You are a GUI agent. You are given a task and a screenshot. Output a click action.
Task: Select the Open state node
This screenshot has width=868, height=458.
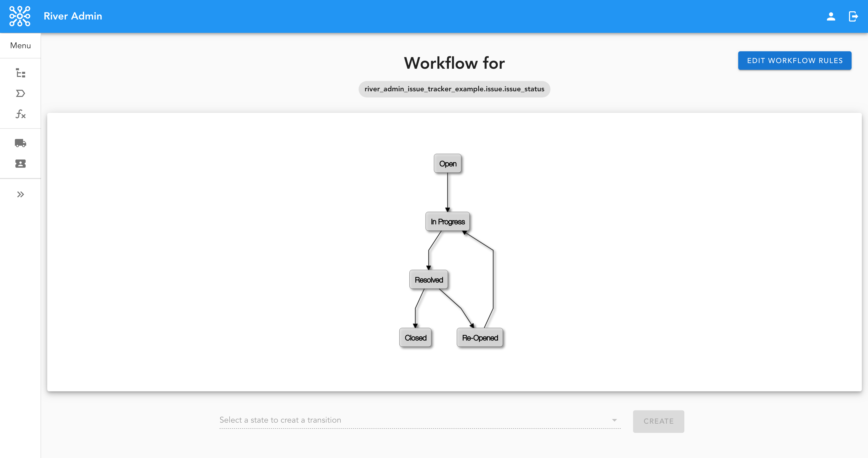coord(448,164)
